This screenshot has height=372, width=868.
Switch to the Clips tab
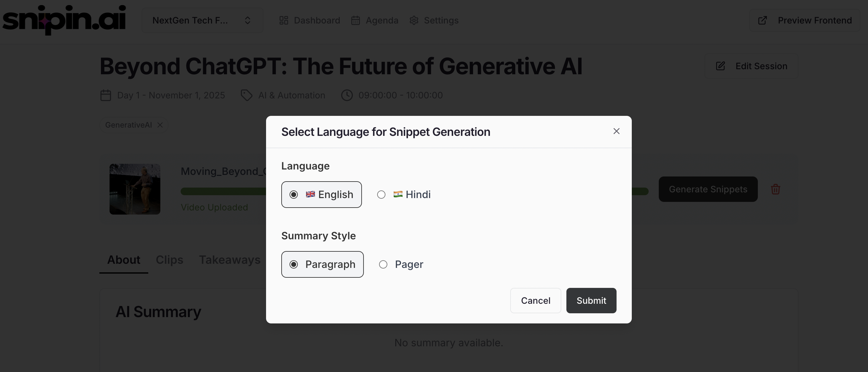[169, 260]
